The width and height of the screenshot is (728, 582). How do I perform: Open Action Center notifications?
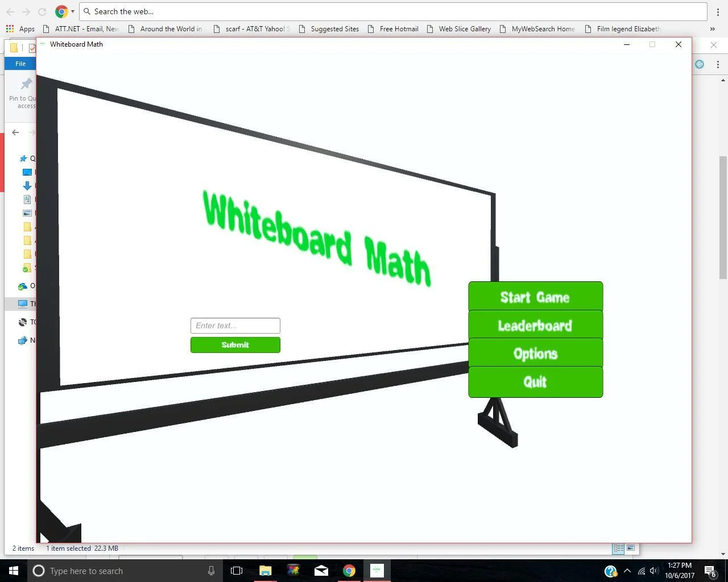710,571
